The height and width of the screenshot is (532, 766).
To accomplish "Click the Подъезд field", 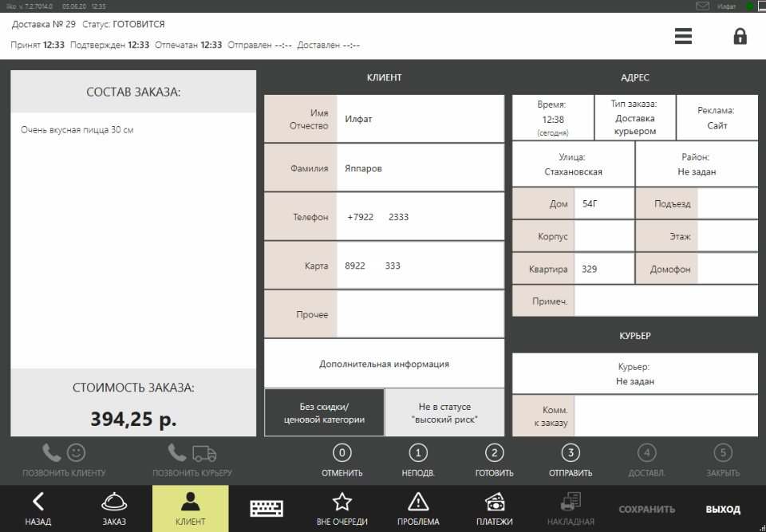I will pos(728,203).
